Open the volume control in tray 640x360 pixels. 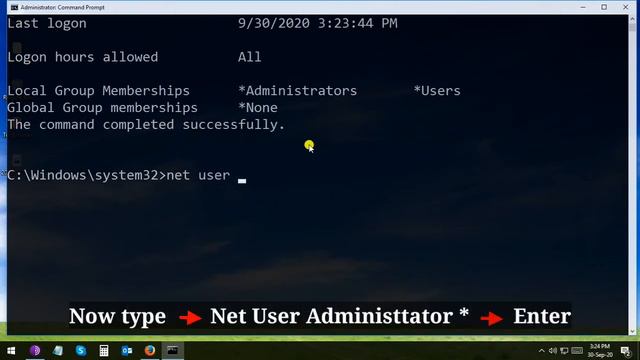pyautogui.click(x=553, y=351)
